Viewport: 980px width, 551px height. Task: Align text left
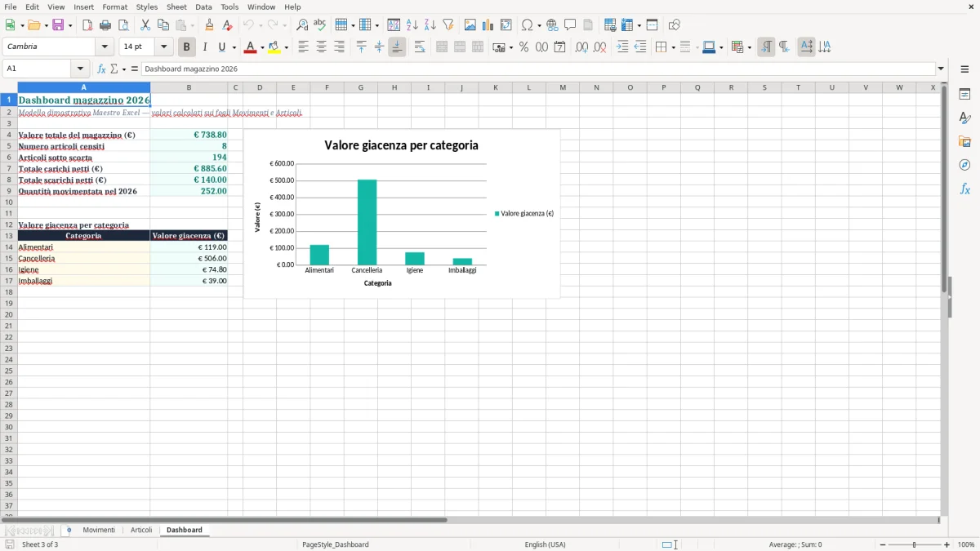(303, 47)
